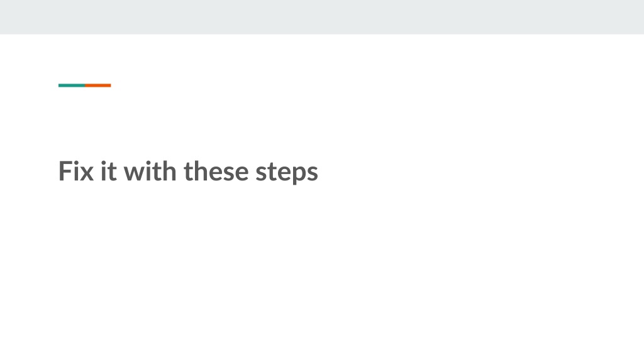Click the left end of the teal line
Image resolution: width=644 pixels, height=362 pixels.
pyautogui.click(x=60, y=85)
